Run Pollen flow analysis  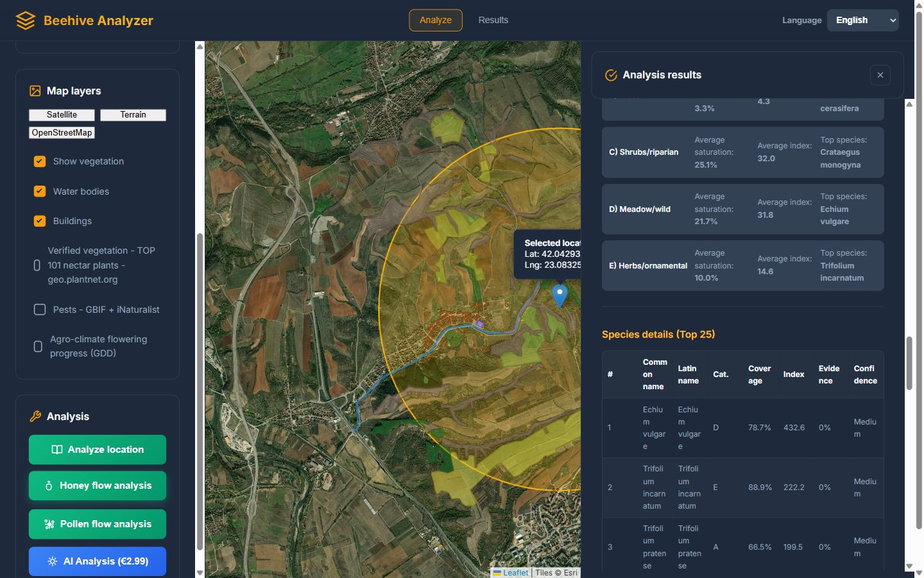click(x=98, y=524)
